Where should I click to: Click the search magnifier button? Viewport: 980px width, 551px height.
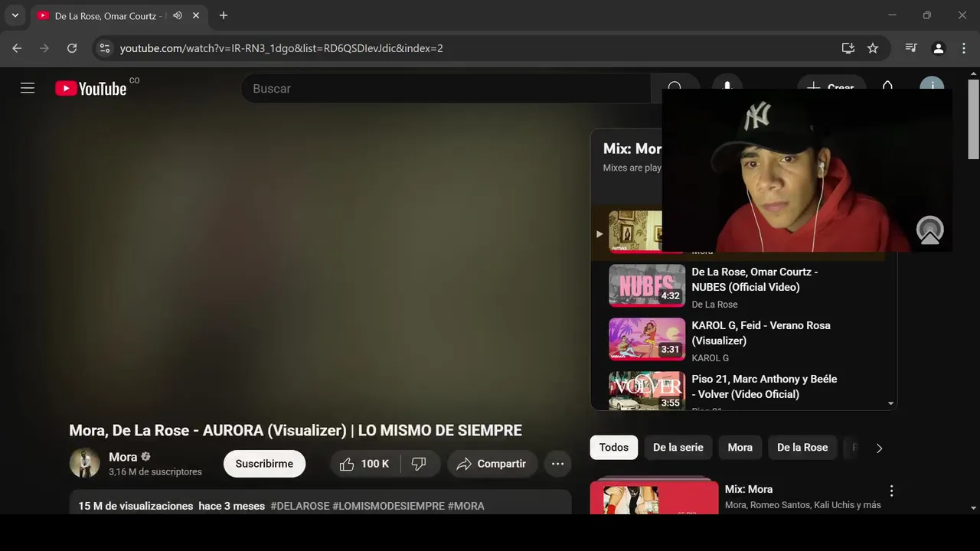(675, 88)
